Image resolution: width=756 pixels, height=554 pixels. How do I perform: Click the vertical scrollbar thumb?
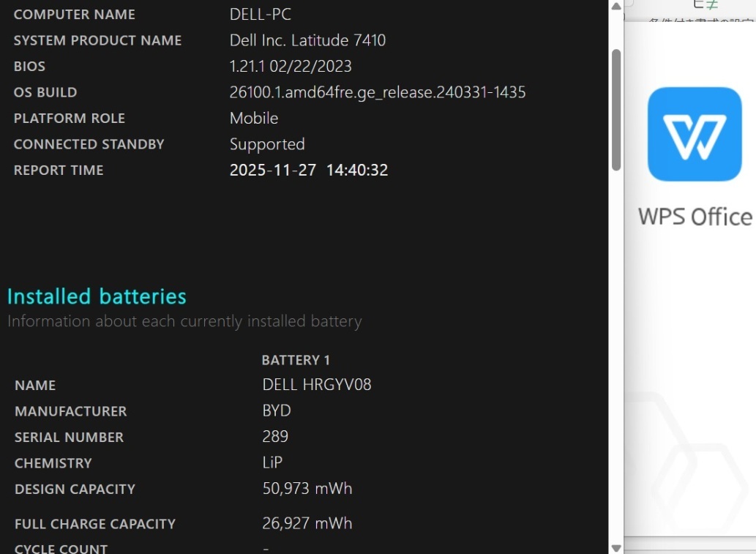click(x=616, y=110)
